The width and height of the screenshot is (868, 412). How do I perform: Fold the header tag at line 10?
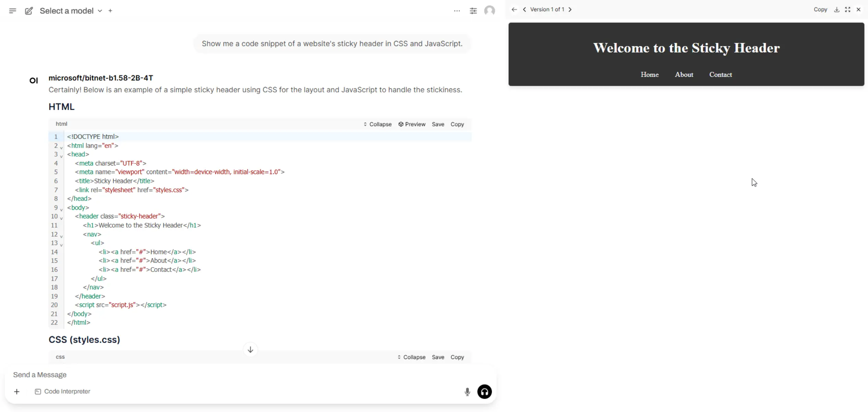click(61, 218)
